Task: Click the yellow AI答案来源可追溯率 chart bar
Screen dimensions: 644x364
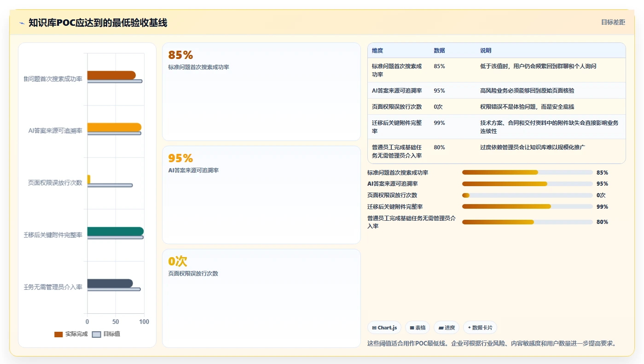Action: pyautogui.click(x=114, y=127)
